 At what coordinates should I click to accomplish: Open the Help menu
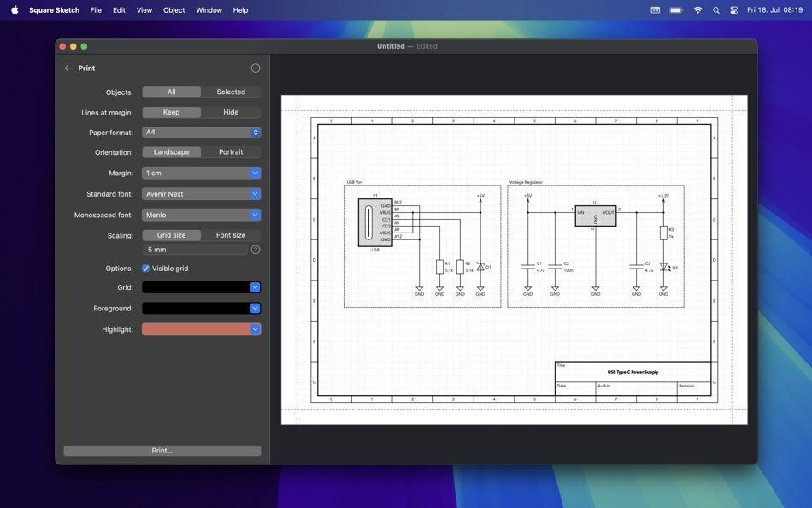[240, 10]
